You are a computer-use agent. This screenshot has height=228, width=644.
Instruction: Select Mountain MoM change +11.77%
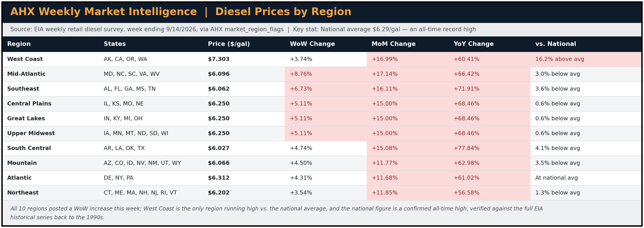click(384, 163)
